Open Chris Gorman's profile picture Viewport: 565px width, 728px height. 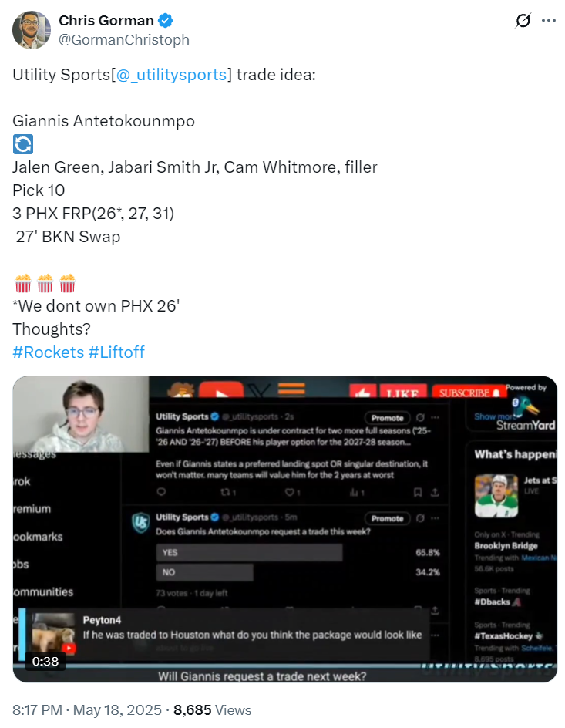point(32,30)
